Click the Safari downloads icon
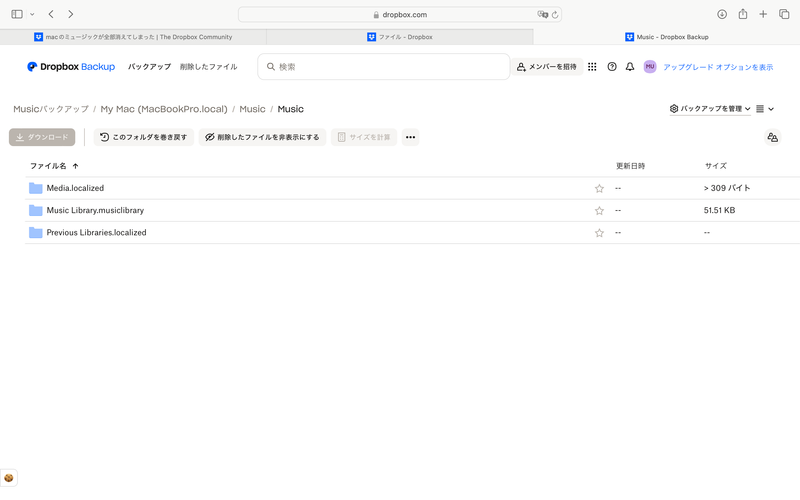 (x=722, y=14)
